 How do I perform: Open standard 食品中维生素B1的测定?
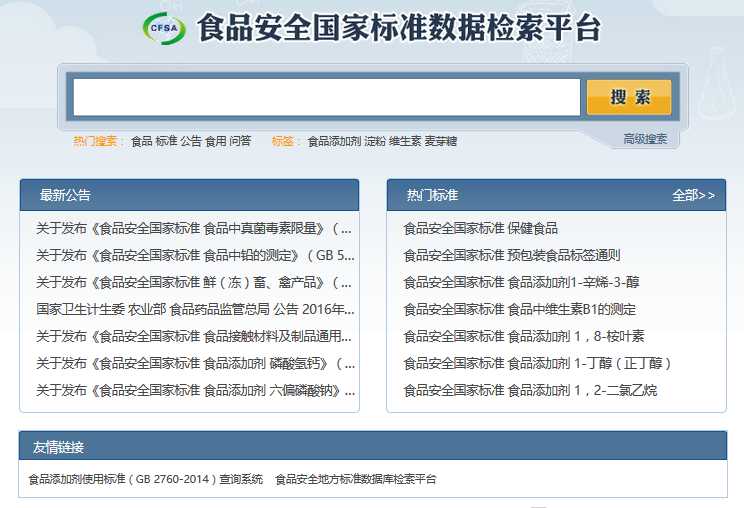click(520, 310)
